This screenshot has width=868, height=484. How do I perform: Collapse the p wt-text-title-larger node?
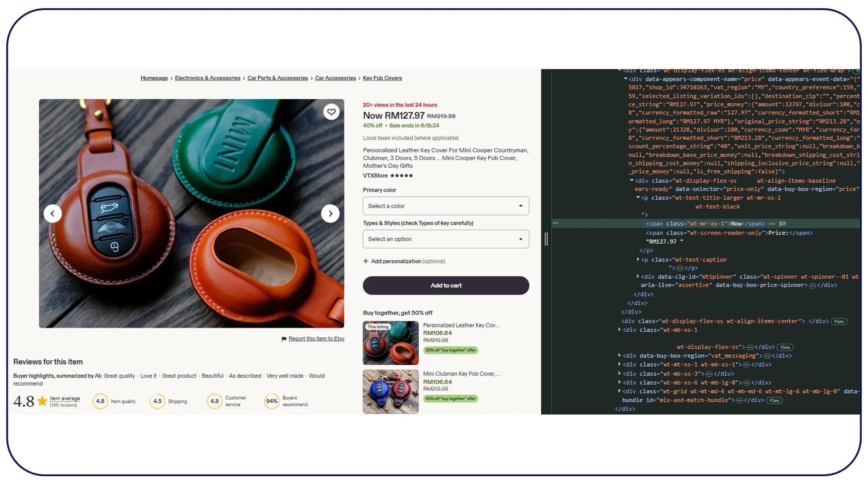coord(638,198)
